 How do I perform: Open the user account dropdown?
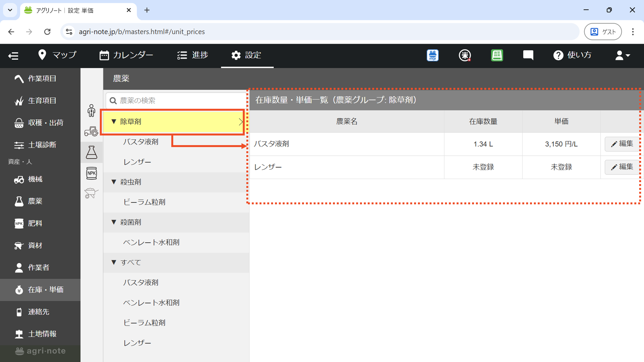click(622, 55)
